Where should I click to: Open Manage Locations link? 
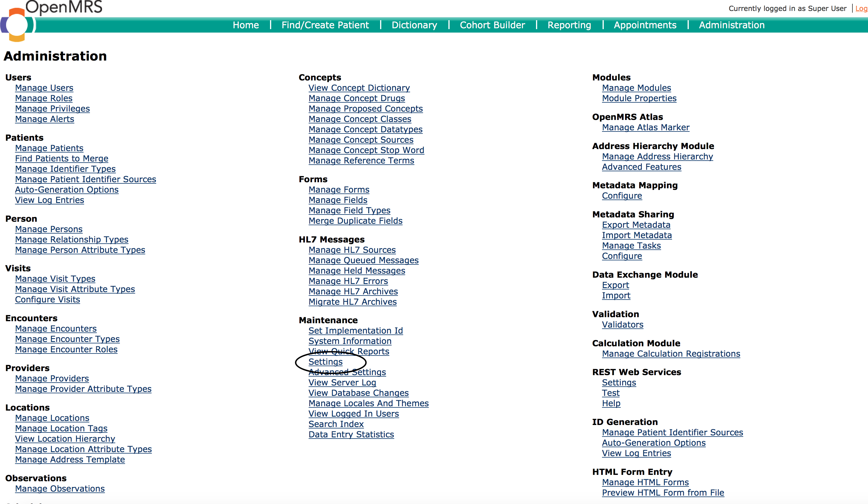52,418
